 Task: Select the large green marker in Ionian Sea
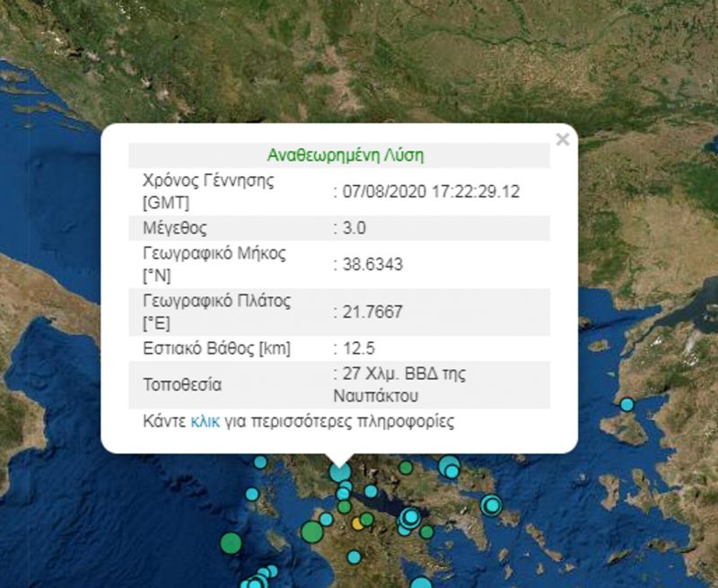231,542
